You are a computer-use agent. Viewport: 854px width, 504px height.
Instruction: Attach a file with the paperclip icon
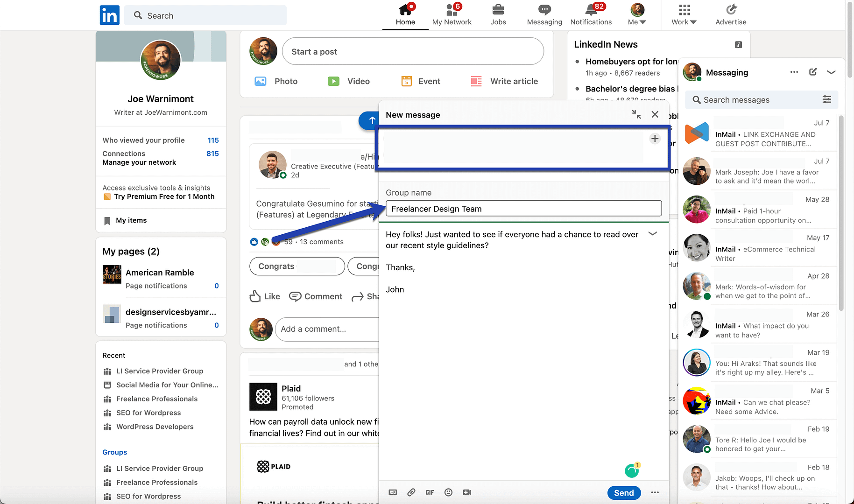pyautogui.click(x=411, y=492)
